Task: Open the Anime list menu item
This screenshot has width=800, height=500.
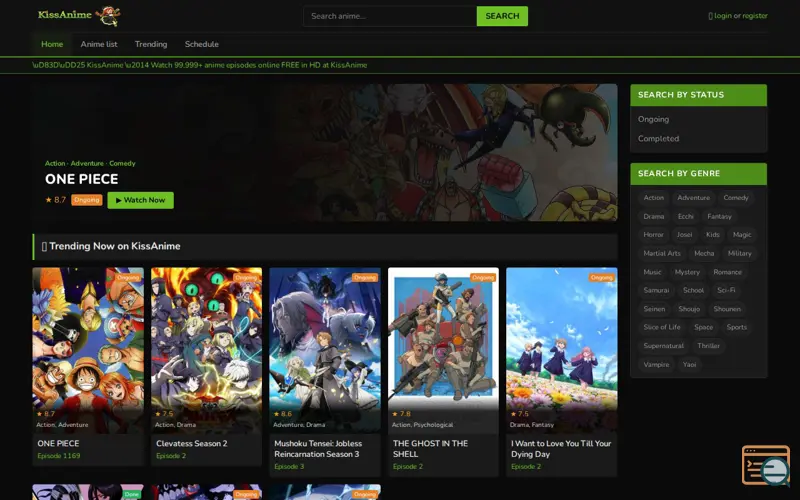Action: 98,44
